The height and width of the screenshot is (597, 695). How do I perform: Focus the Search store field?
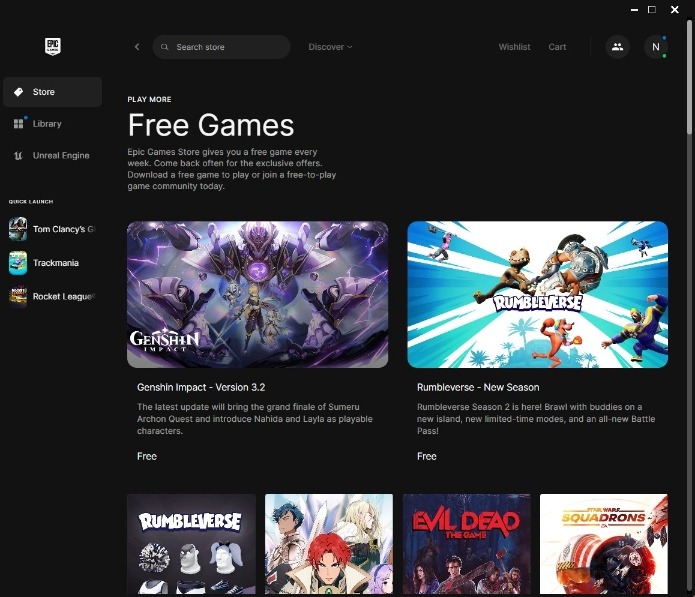221,47
